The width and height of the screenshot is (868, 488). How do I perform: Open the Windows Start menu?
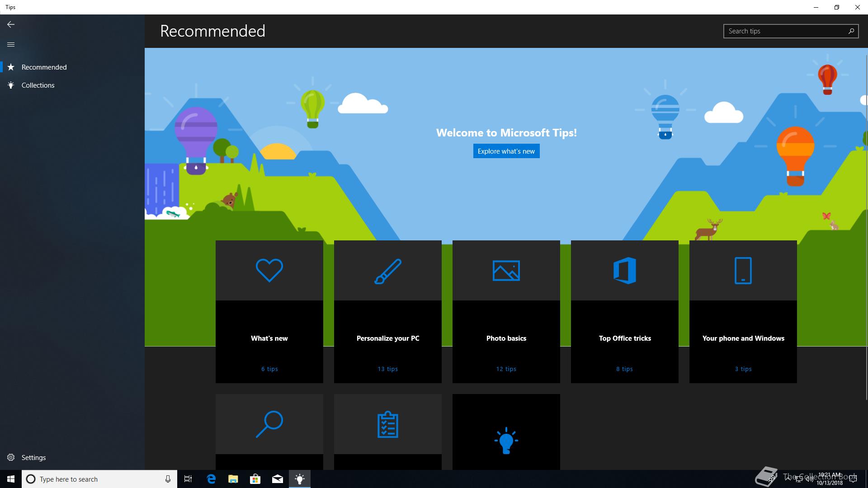coord(11,479)
